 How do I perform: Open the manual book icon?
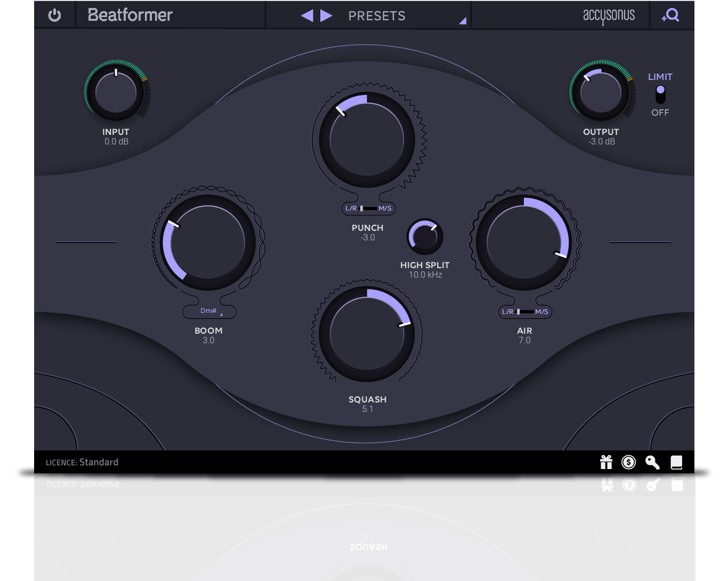pos(676,462)
